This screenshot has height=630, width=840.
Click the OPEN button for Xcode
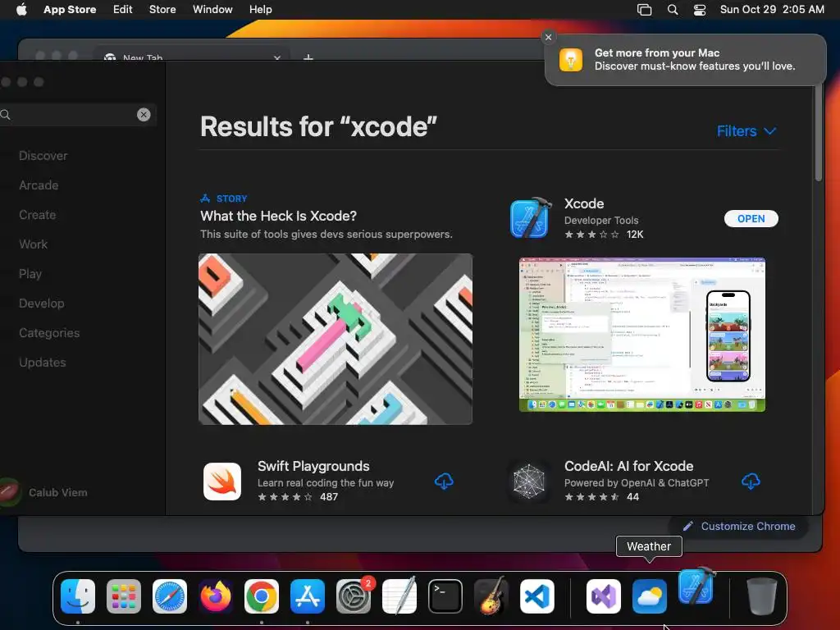click(x=751, y=218)
